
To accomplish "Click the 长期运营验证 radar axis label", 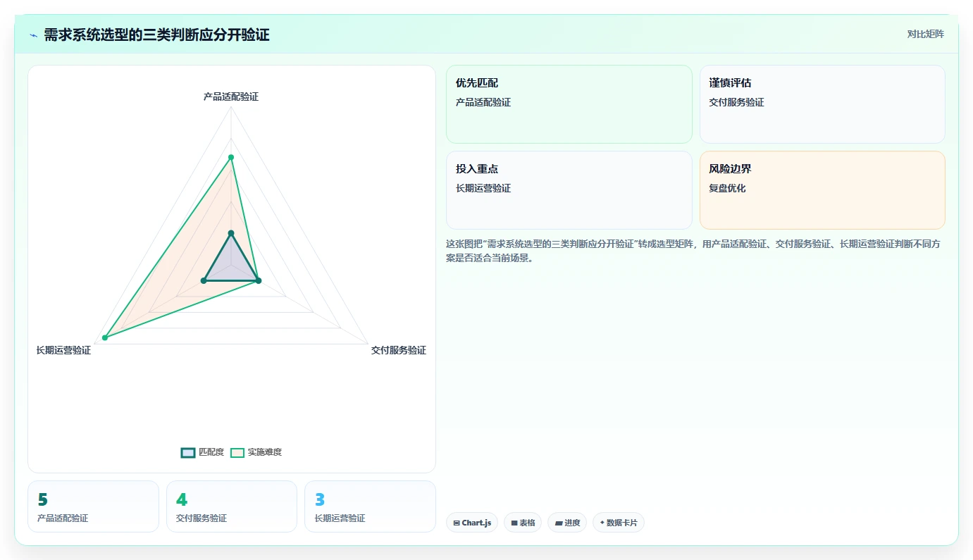I will pyautogui.click(x=63, y=350).
